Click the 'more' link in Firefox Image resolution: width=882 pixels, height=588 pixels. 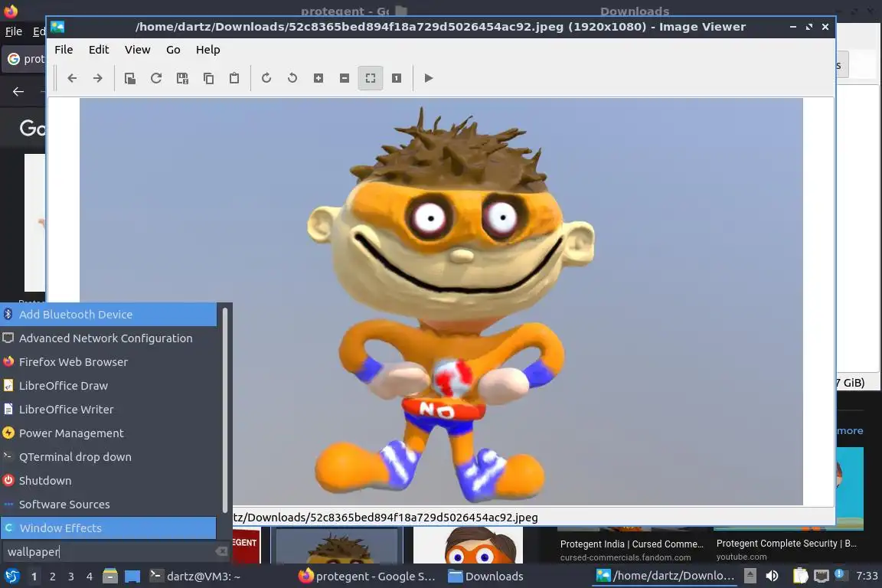coord(849,430)
